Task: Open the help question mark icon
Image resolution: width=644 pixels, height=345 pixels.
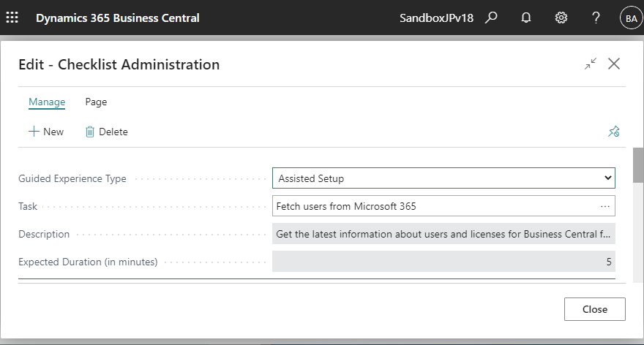Action: point(596,18)
